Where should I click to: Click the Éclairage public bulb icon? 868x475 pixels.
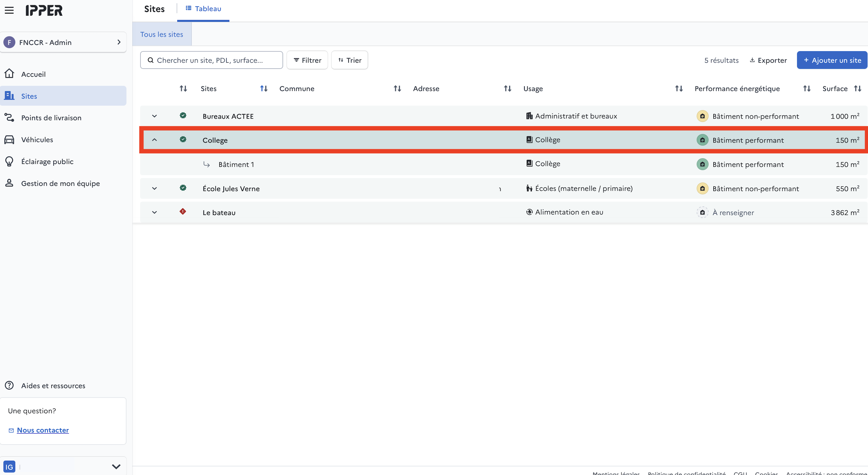pyautogui.click(x=9, y=162)
